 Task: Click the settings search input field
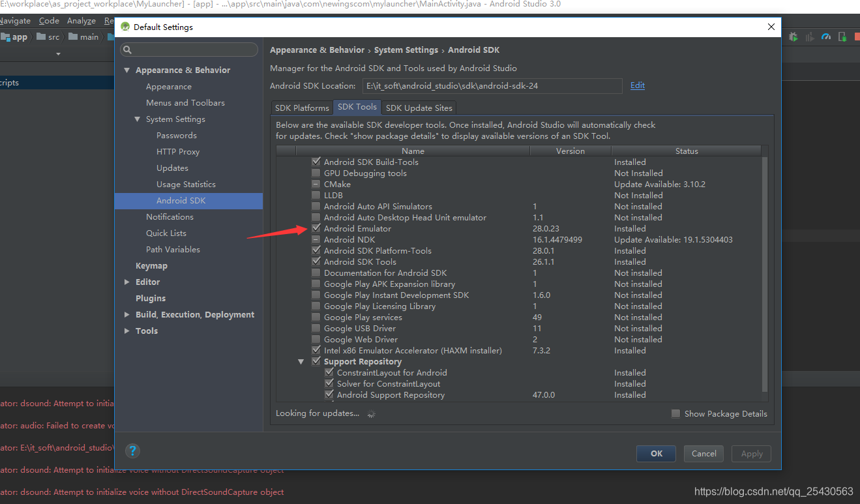[x=189, y=50]
